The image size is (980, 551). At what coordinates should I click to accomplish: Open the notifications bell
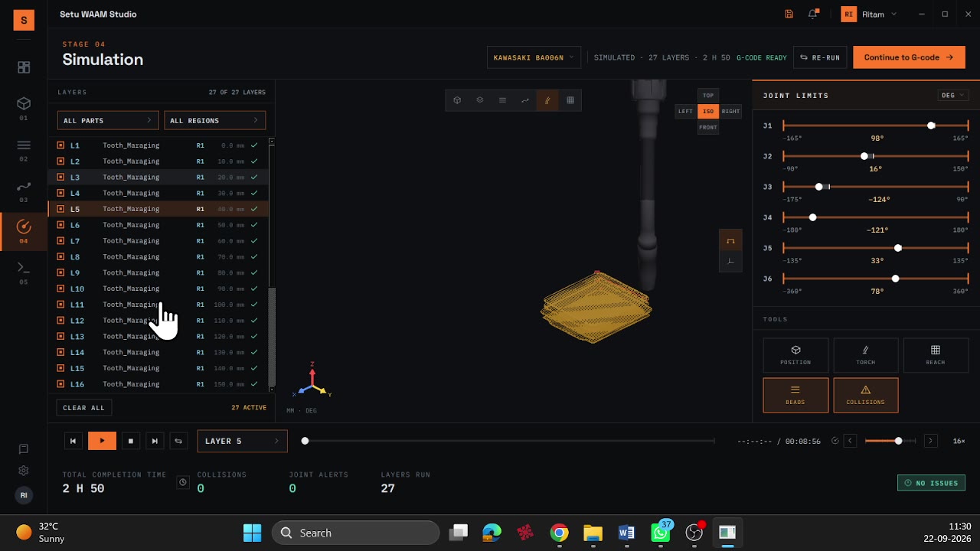coord(813,14)
